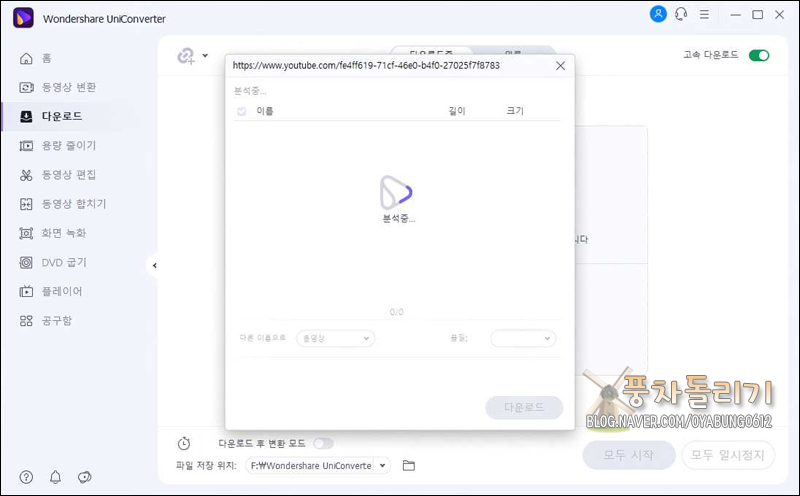Image resolution: width=800 pixels, height=496 pixels.
Task: Click the DVD 굽기 disc icon
Action: 26,262
